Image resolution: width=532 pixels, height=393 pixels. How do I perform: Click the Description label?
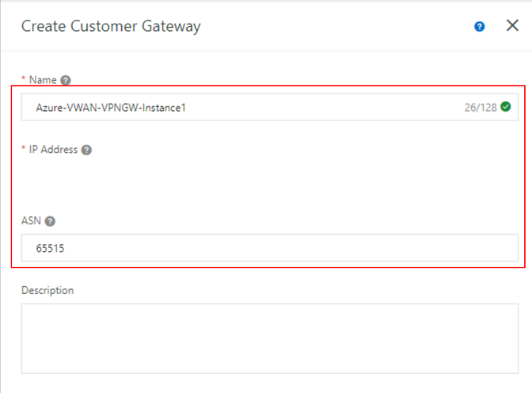[x=47, y=291]
